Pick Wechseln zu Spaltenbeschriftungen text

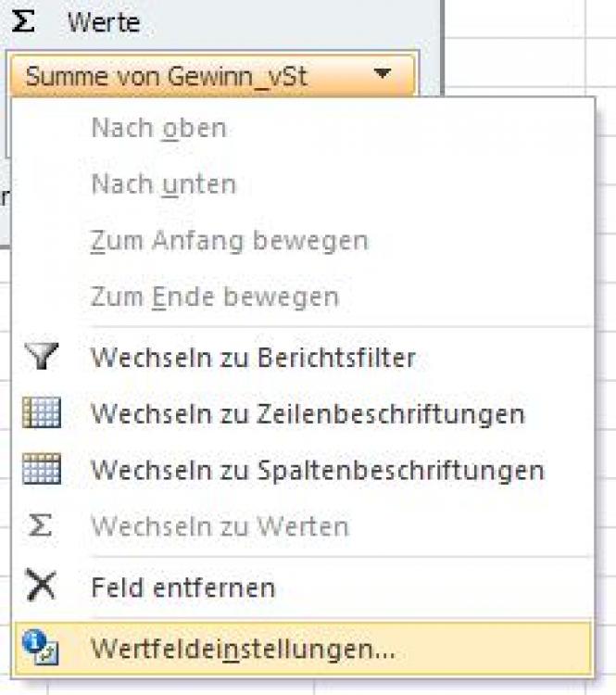click(x=317, y=470)
